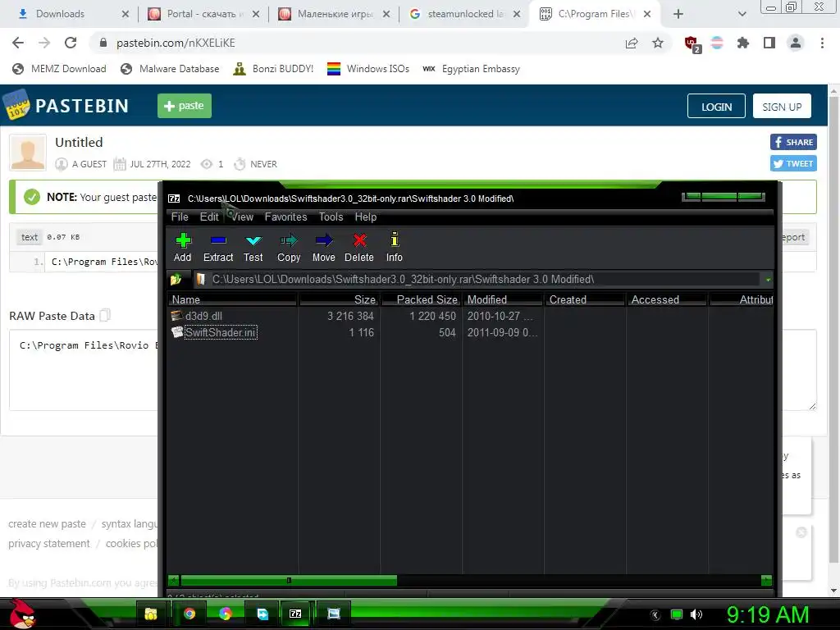Switch to the Маленькие игры tab

[x=333, y=14]
